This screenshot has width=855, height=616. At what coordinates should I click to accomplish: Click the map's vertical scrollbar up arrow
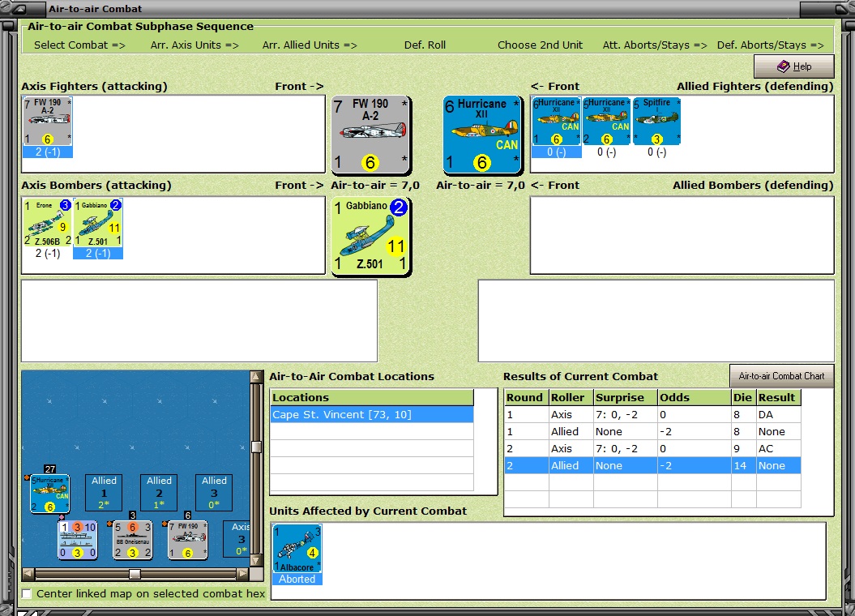pos(256,377)
